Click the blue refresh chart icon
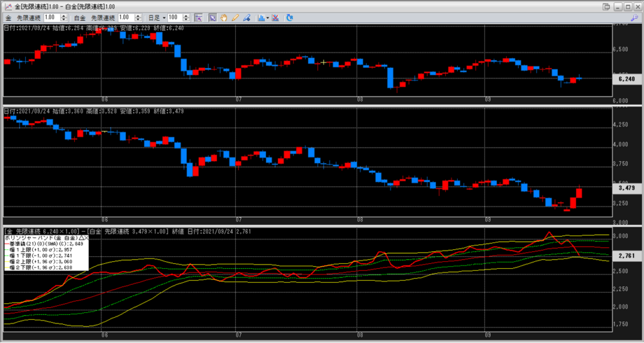644x343 pixels. (289, 18)
